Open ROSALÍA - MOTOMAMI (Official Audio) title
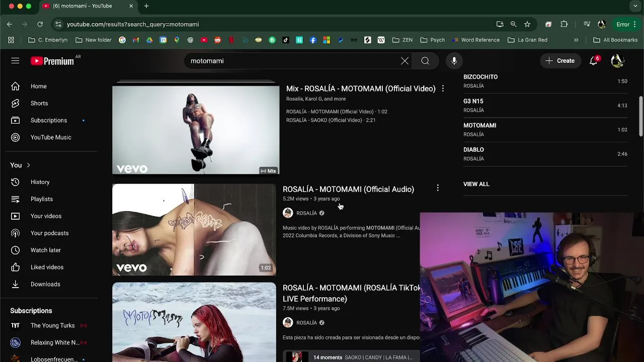Screen dimensions: 644x362 coord(348,189)
